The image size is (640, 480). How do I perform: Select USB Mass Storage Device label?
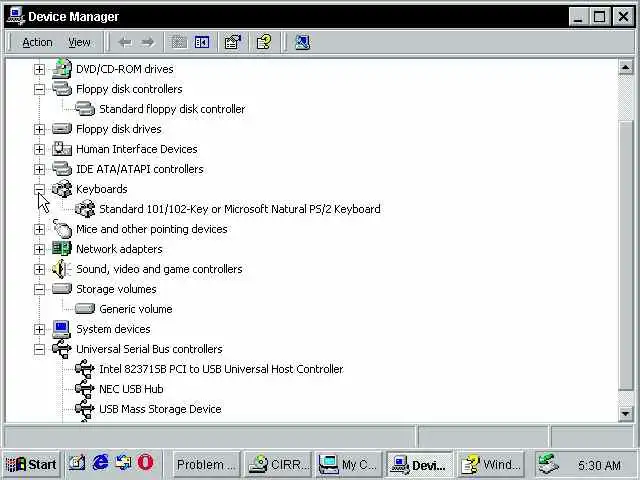pos(160,409)
